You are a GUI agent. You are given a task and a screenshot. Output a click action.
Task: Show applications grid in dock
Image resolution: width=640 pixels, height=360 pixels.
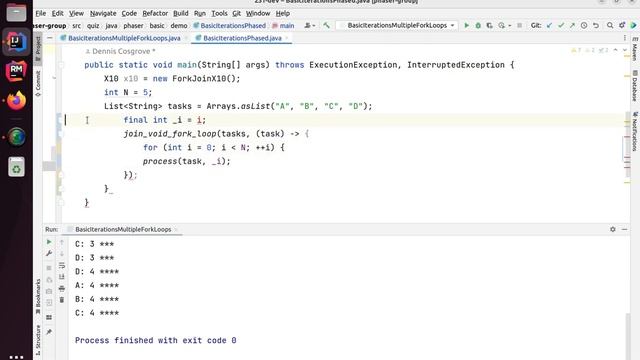coord(16,356)
